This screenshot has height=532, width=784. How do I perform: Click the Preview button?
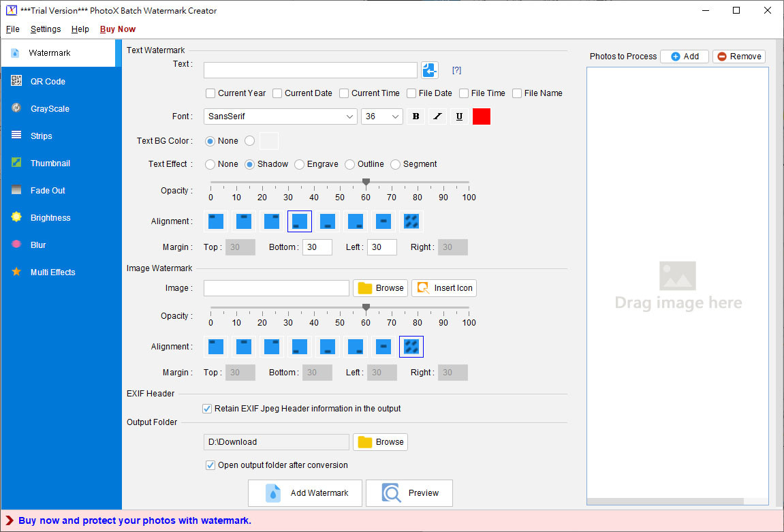(x=409, y=493)
